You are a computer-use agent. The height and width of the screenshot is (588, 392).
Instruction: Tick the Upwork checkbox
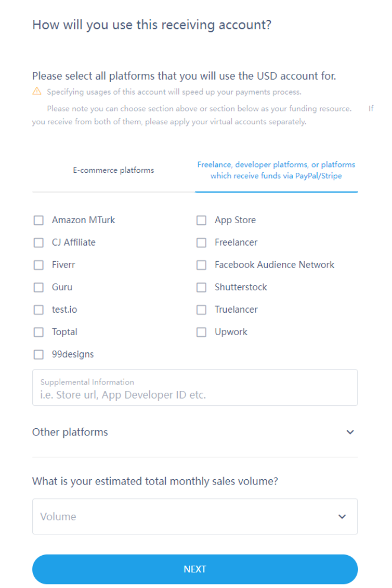tap(201, 332)
